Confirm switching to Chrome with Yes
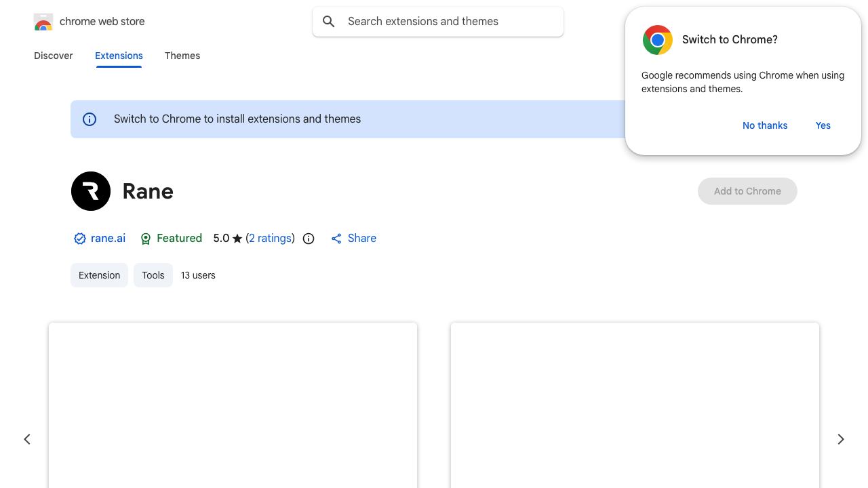Image resolution: width=868 pixels, height=488 pixels. (x=823, y=125)
